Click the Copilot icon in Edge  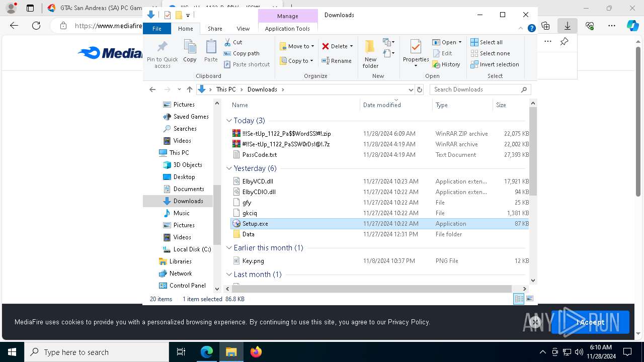point(632,26)
